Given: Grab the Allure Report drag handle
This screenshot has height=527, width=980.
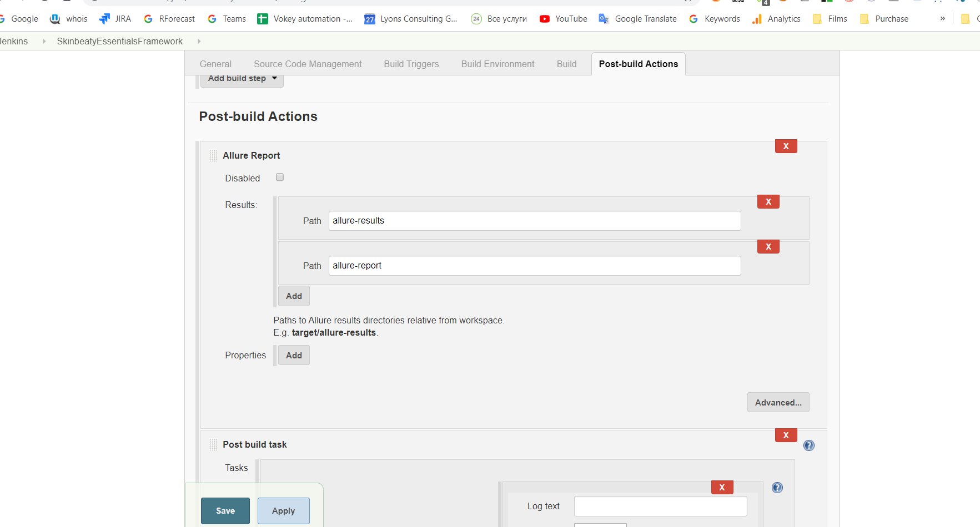Looking at the screenshot, I should pos(213,156).
